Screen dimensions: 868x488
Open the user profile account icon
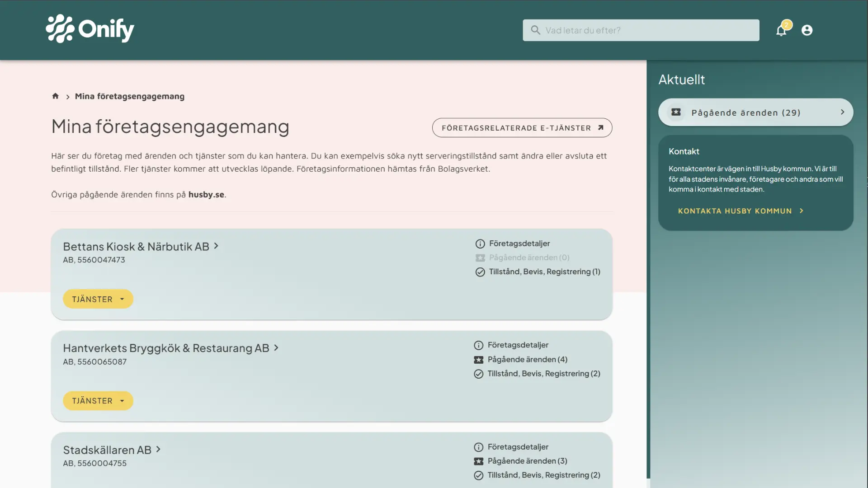807,30
